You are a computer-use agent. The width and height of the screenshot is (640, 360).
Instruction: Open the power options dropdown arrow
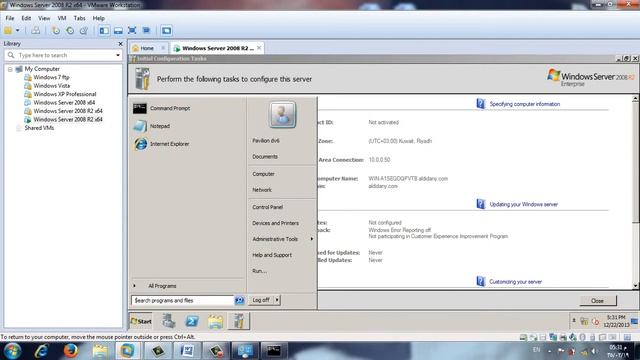(18, 31)
